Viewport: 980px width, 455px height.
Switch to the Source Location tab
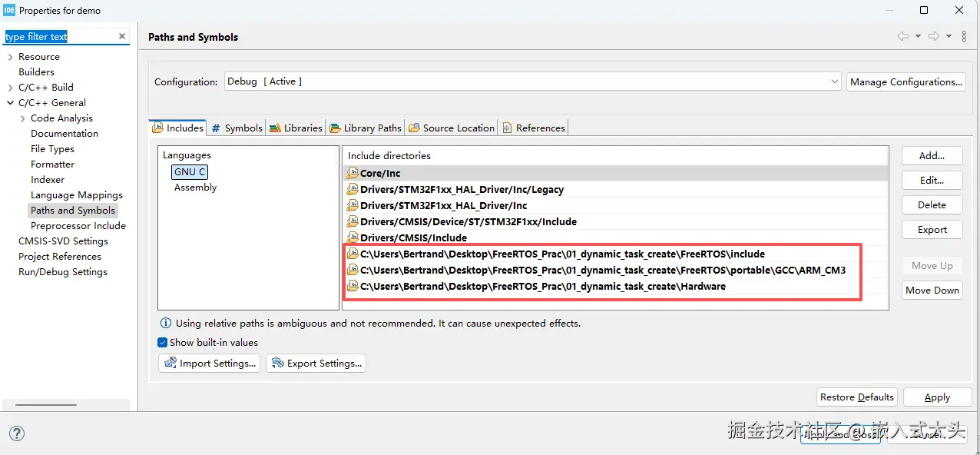(x=452, y=128)
